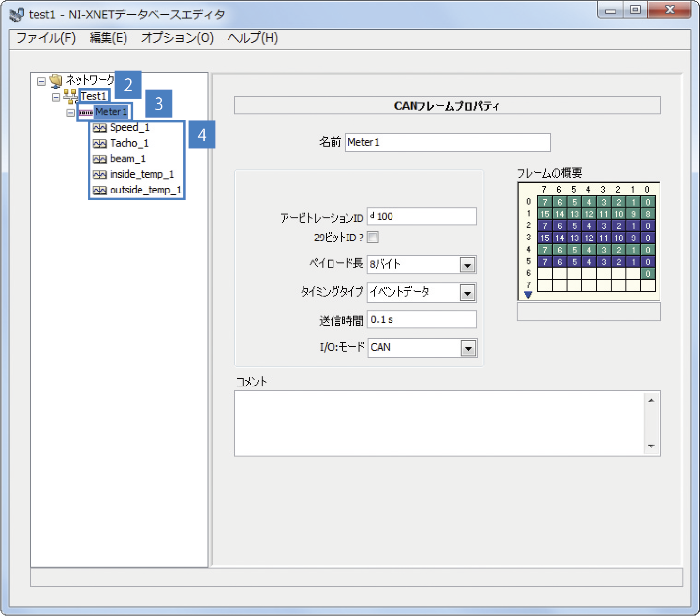Click the アービトレーションID input field
The height and width of the screenshot is (616, 700).
click(422, 216)
